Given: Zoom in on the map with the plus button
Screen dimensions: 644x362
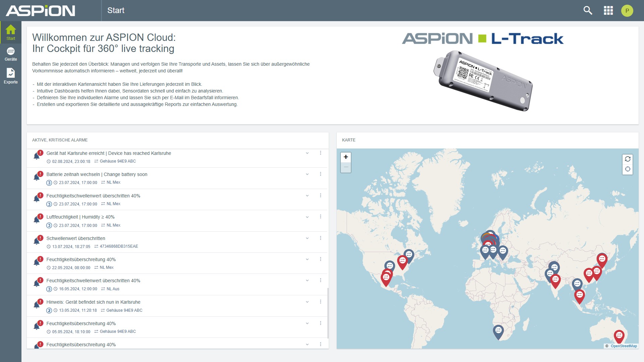Looking at the screenshot, I should pyautogui.click(x=346, y=157).
